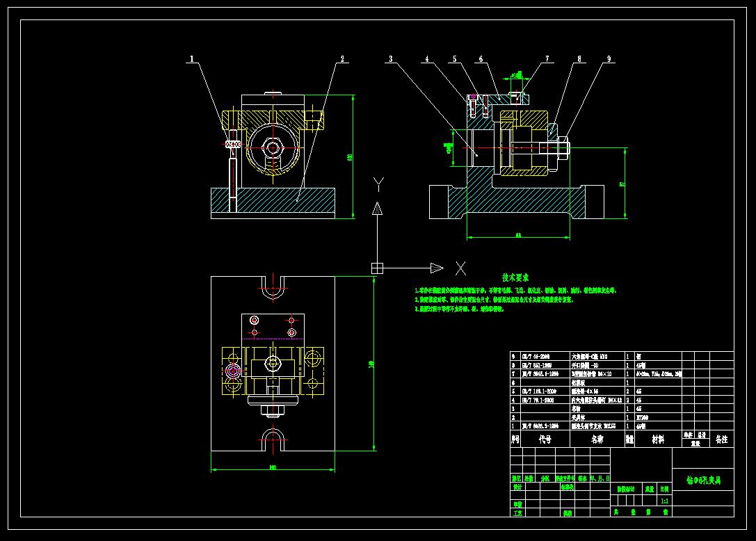Select the 代号 column header
Viewport: 756px width, 541px height.
coord(545,439)
